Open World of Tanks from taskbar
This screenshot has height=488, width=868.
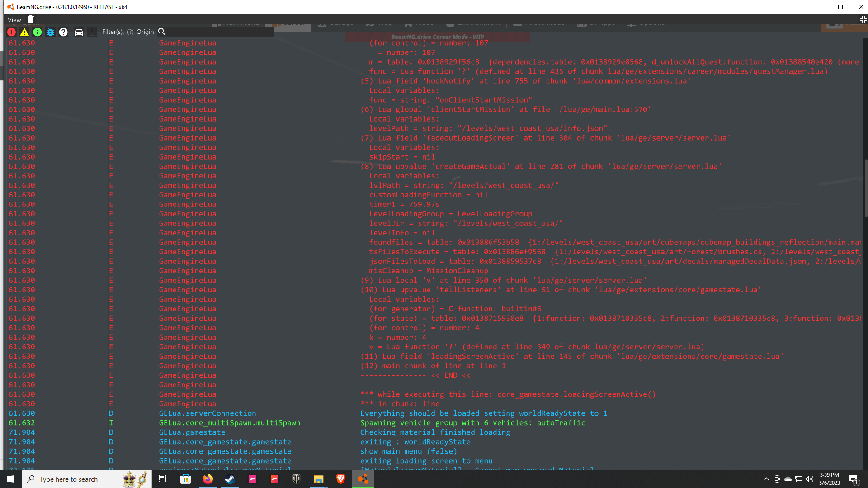pos(297,479)
